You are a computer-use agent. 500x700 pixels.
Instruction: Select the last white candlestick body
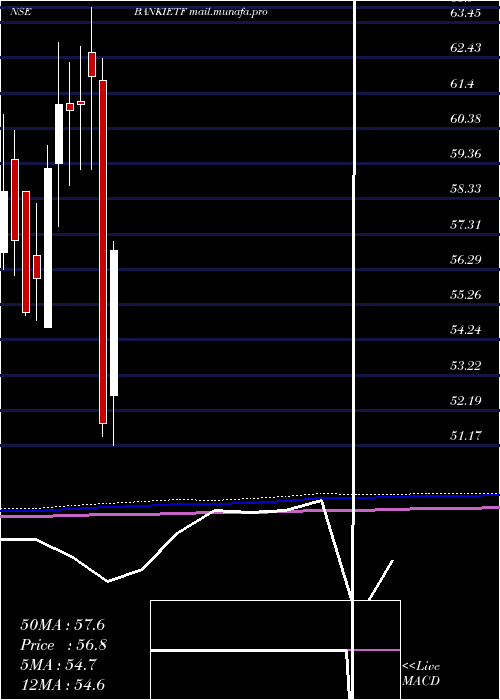click(114, 323)
